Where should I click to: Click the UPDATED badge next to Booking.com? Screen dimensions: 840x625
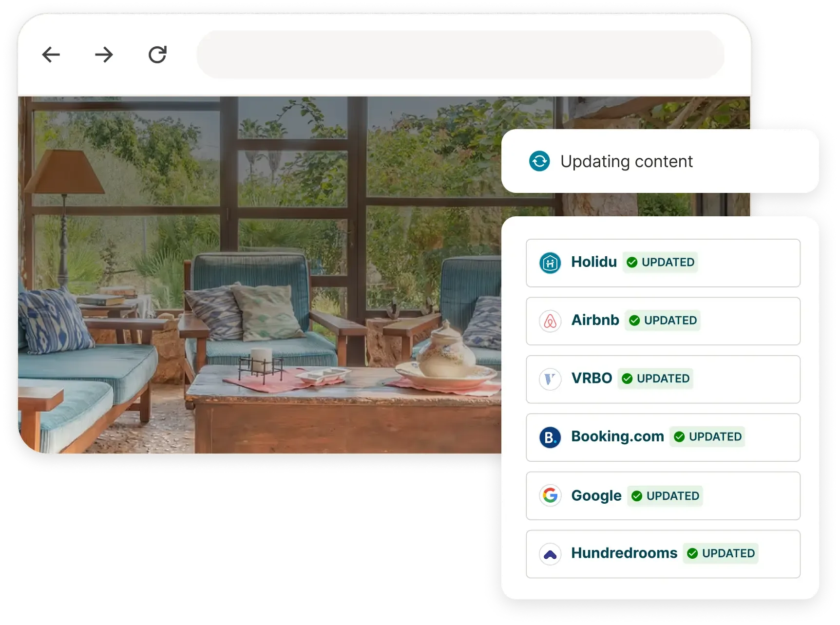point(707,437)
